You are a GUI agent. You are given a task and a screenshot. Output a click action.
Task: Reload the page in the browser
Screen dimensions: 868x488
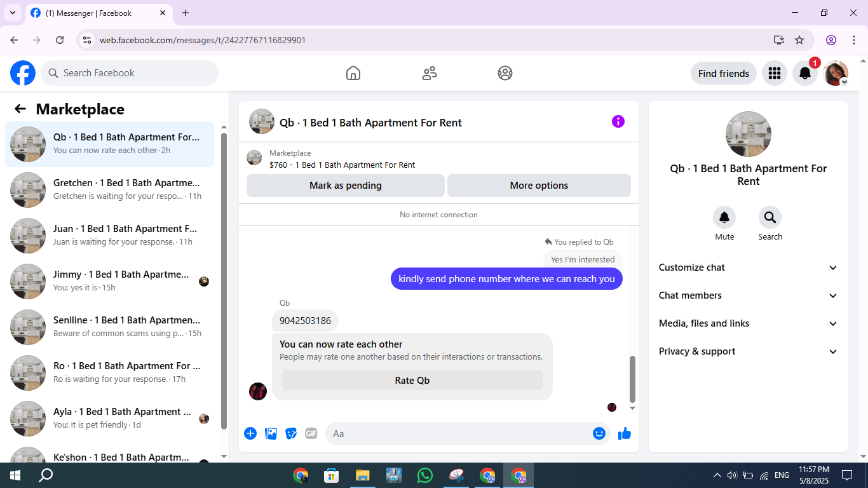(60, 40)
